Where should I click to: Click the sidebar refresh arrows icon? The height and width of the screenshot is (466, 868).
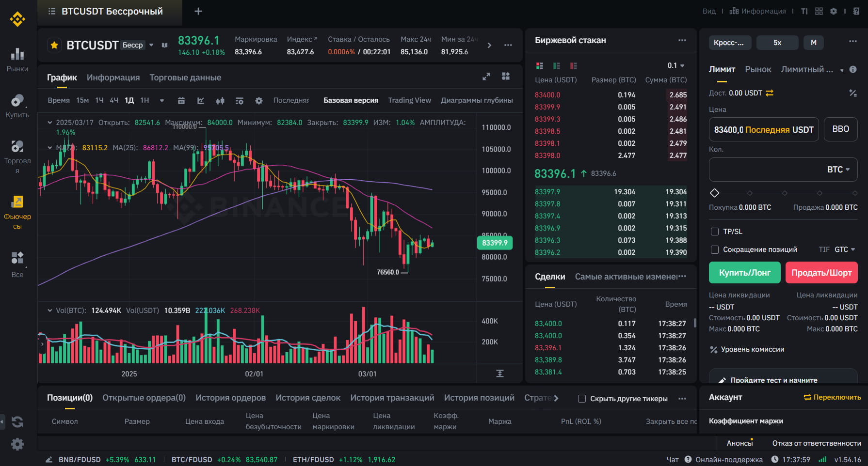tap(17, 422)
